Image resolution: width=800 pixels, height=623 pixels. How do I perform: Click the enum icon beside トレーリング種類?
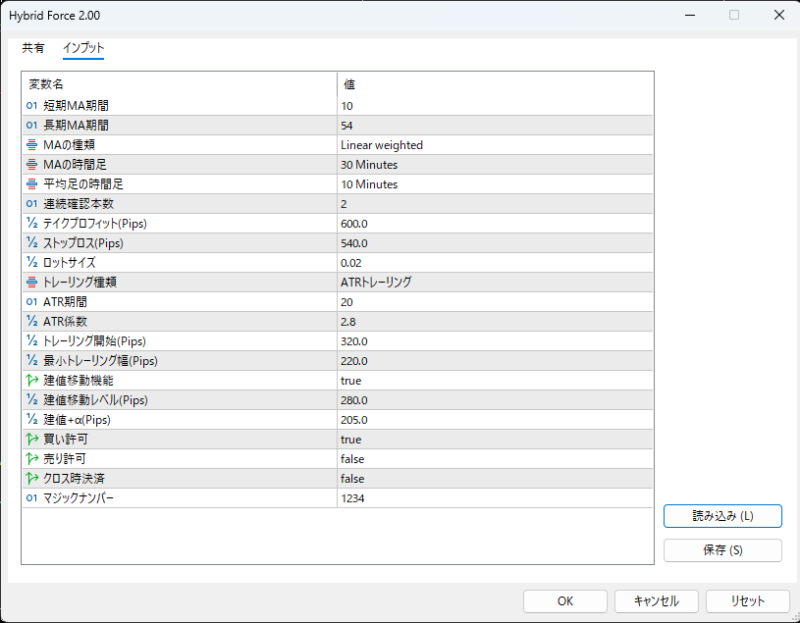click(32, 283)
